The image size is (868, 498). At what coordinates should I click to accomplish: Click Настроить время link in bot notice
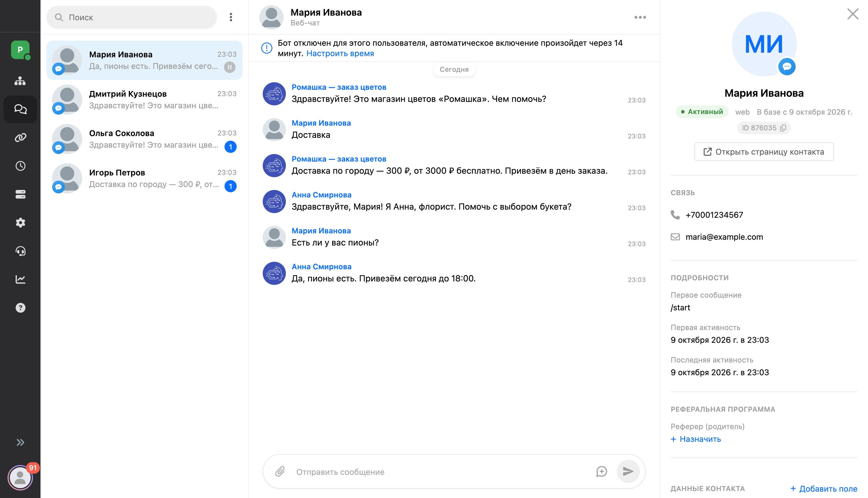[x=340, y=53]
